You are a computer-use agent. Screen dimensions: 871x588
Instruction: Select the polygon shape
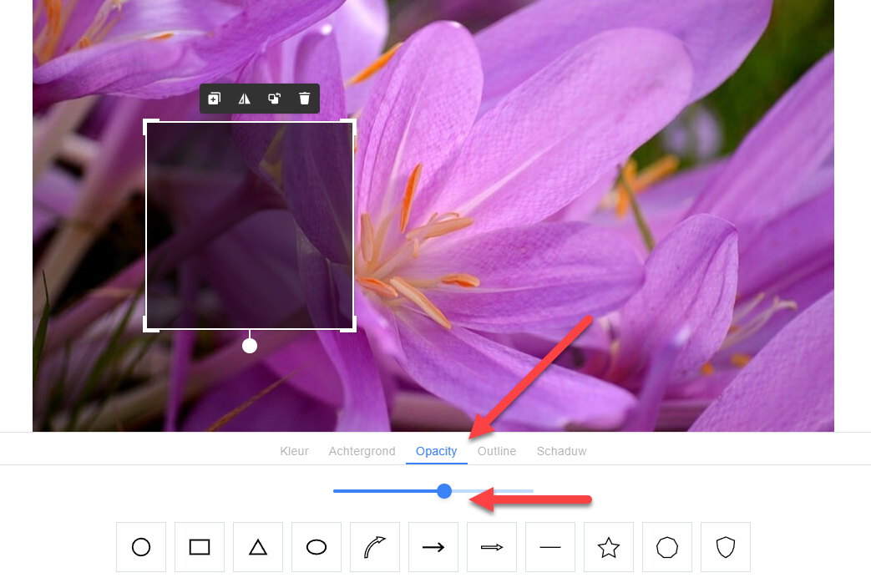click(667, 547)
